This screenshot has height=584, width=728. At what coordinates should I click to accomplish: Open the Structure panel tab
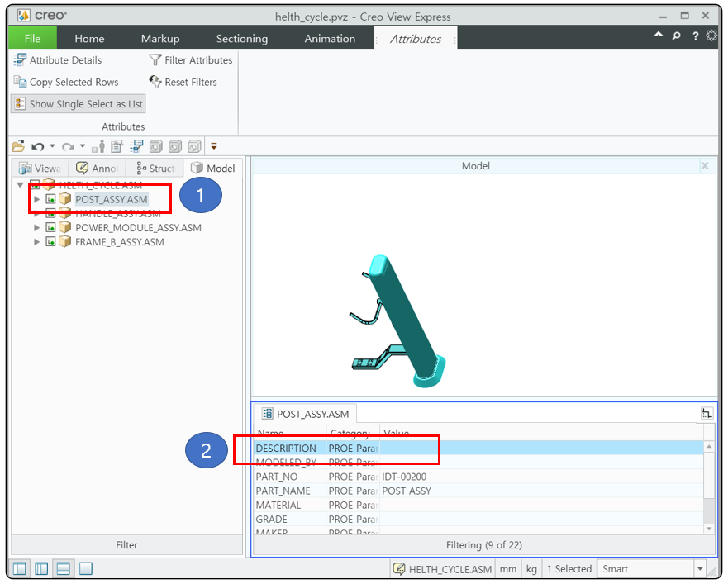tap(155, 168)
